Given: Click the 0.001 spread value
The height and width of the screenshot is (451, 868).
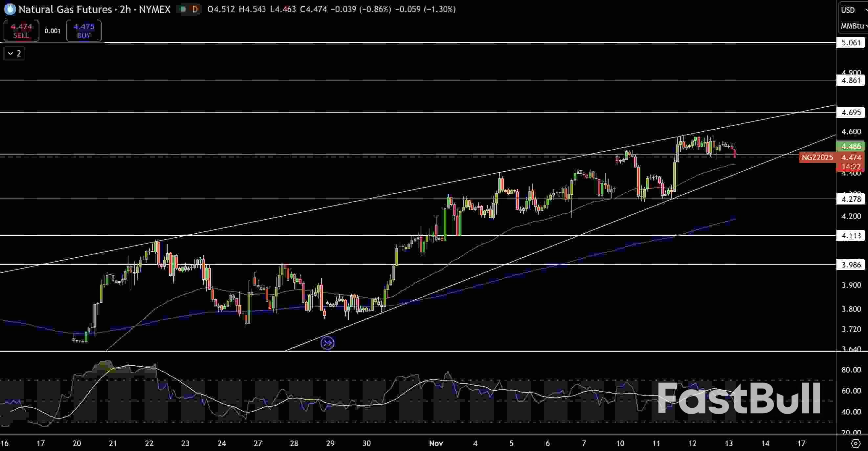Looking at the screenshot, I should tap(53, 31).
